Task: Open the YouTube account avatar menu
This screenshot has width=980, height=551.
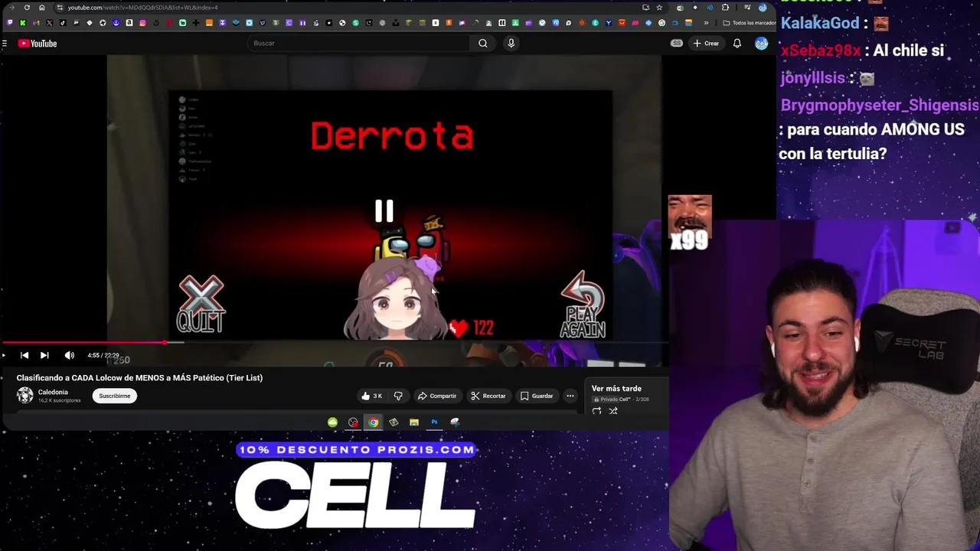Action: pos(761,44)
